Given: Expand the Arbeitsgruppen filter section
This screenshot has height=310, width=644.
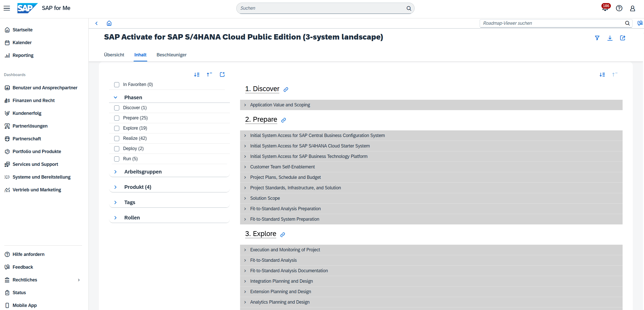Looking at the screenshot, I should click(x=115, y=172).
